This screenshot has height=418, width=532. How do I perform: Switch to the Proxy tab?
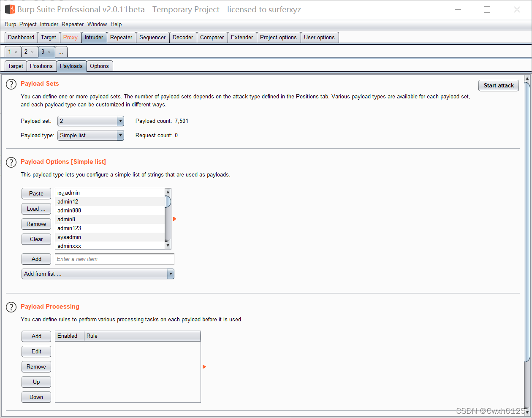tap(71, 38)
